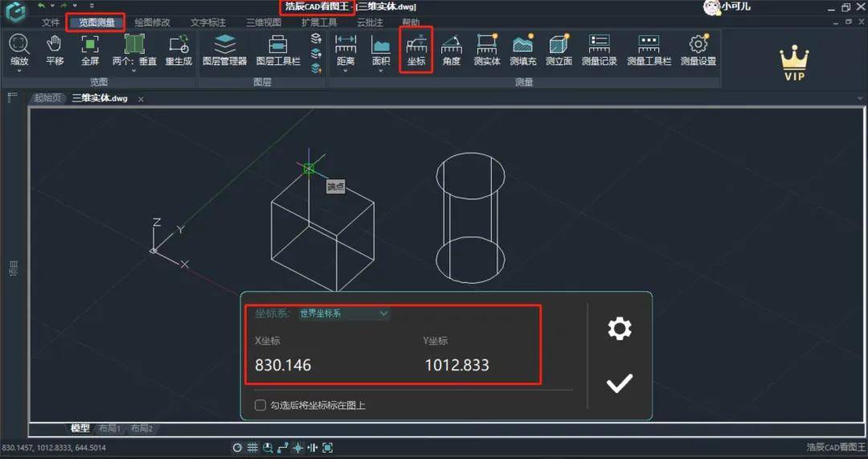Open the undo history dropdown arrow
The width and height of the screenshot is (868, 459).
52,6
